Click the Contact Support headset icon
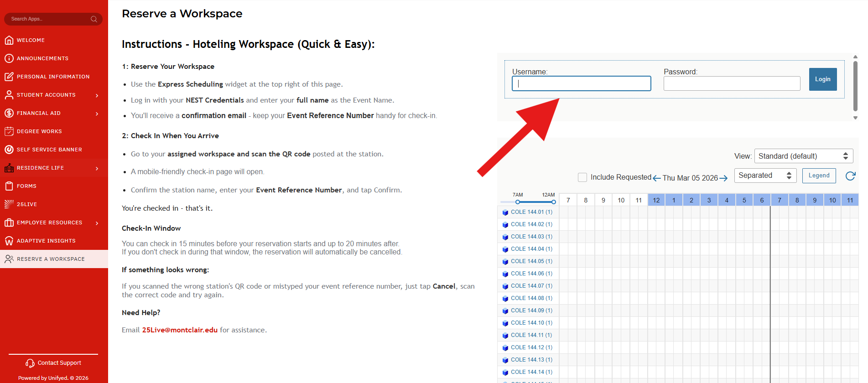The width and height of the screenshot is (868, 383). point(30,363)
